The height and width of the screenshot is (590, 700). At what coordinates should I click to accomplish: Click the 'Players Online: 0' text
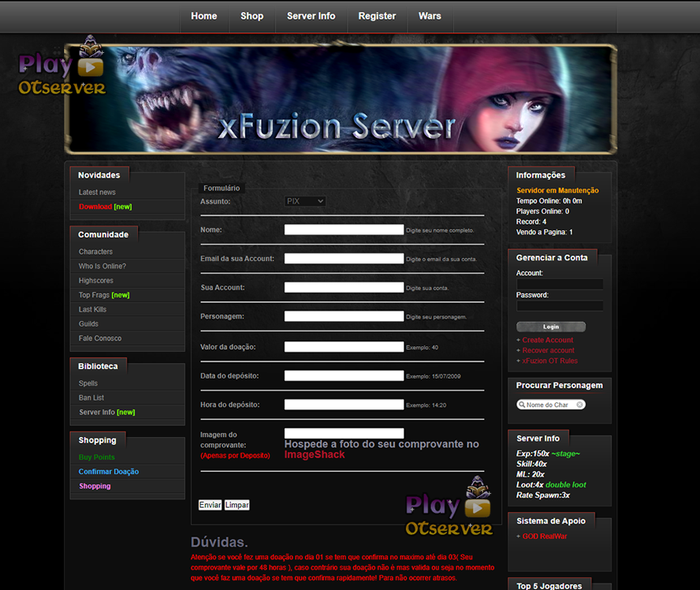tap(542, 211)
